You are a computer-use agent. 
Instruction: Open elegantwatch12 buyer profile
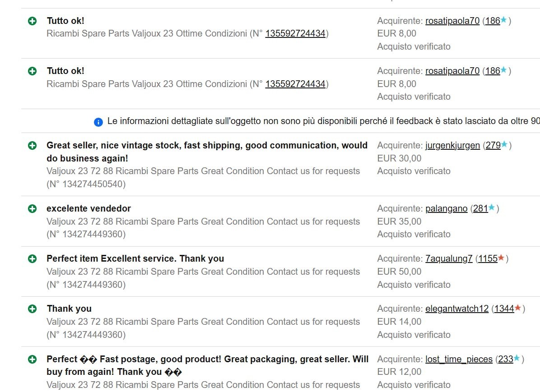[x=456, y=309]
